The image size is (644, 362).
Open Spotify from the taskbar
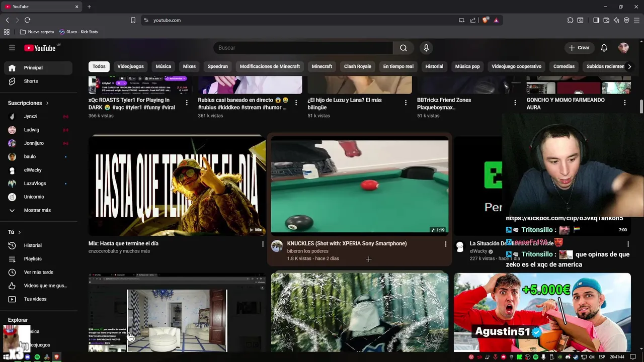click(x=37, y=357)
